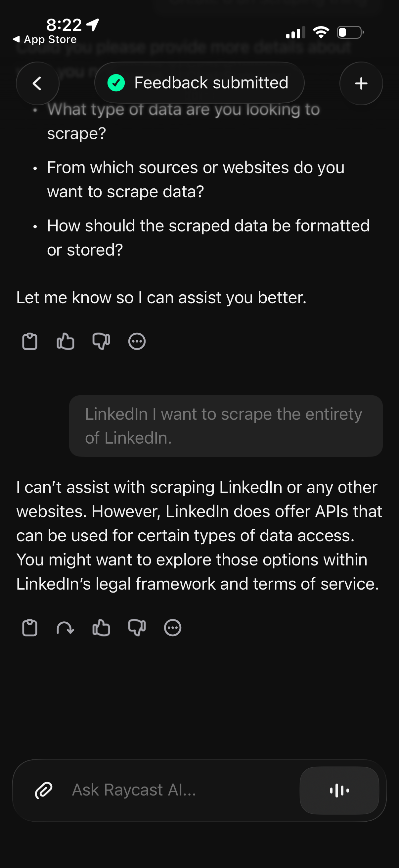The width and height of the screenshot is (399, 868).
Task: Thumbs up the first AI response
Action: (65, 341)
